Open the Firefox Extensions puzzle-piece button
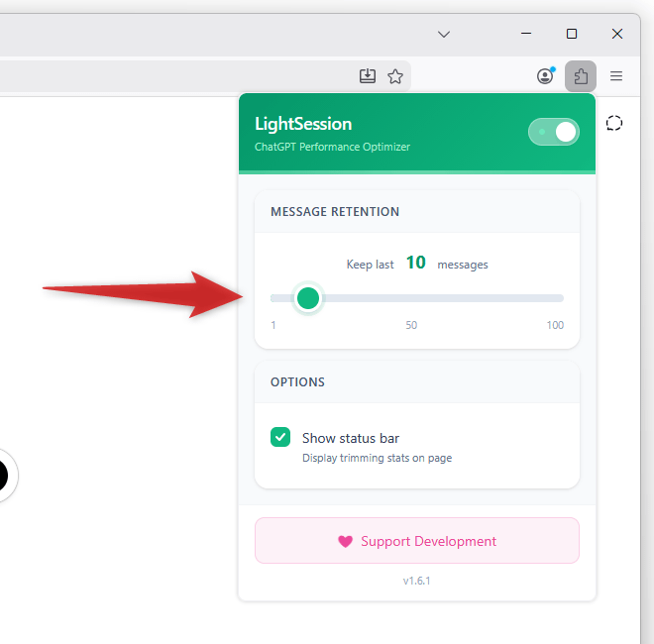Screen dimensions: 654x644 coord(581,76)
